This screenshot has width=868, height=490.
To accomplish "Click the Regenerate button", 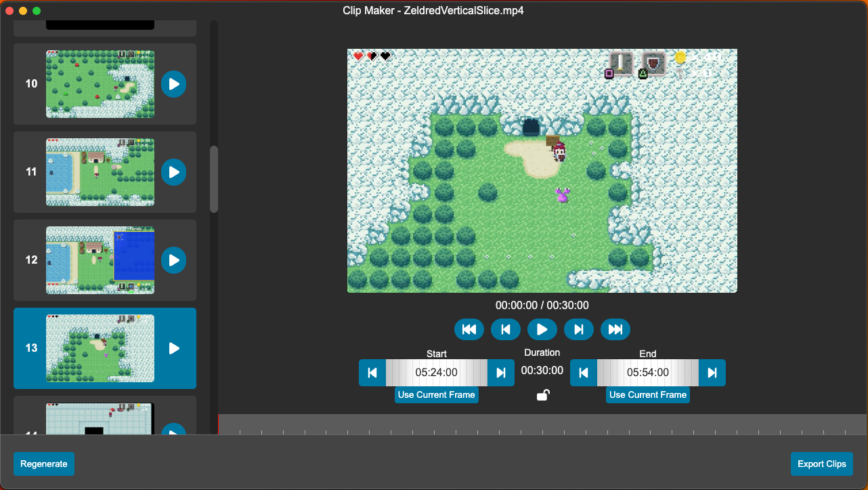I will tap(43, 464).
